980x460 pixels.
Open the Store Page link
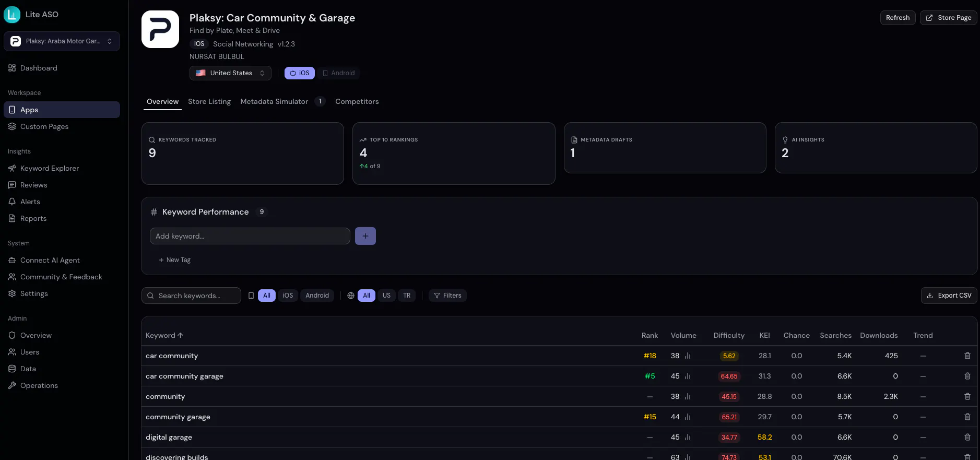coord(949,18)
